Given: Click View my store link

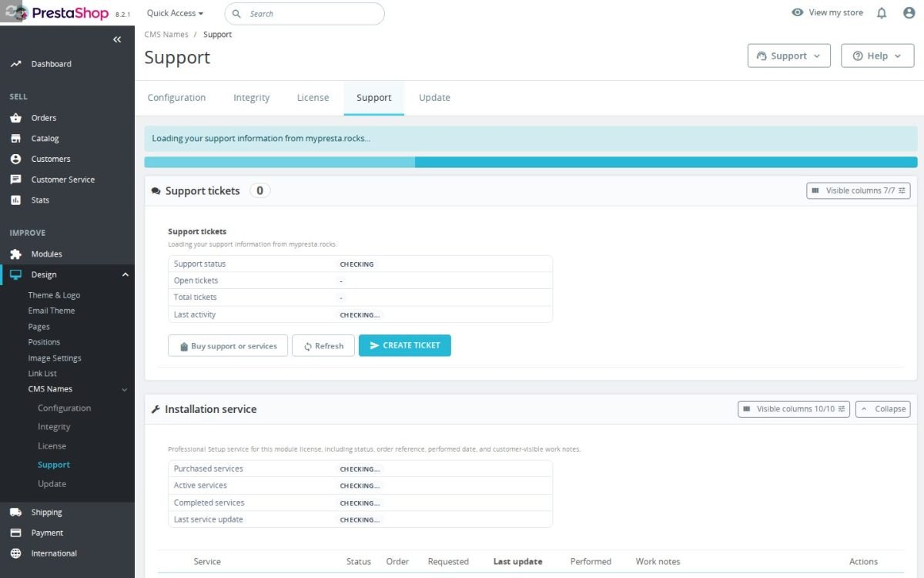Looking at the screenshot, I should [836, 12].
